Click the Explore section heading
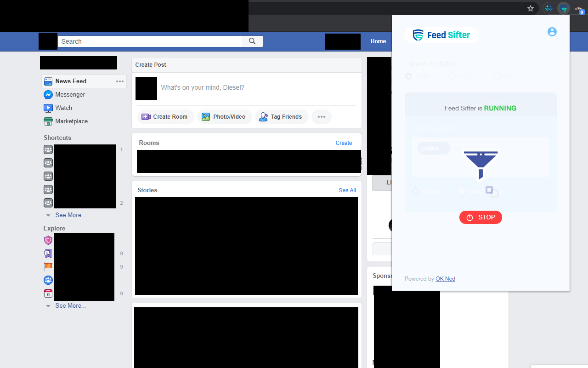Viewport: 588px width, 368px height. tap(54, 229)
